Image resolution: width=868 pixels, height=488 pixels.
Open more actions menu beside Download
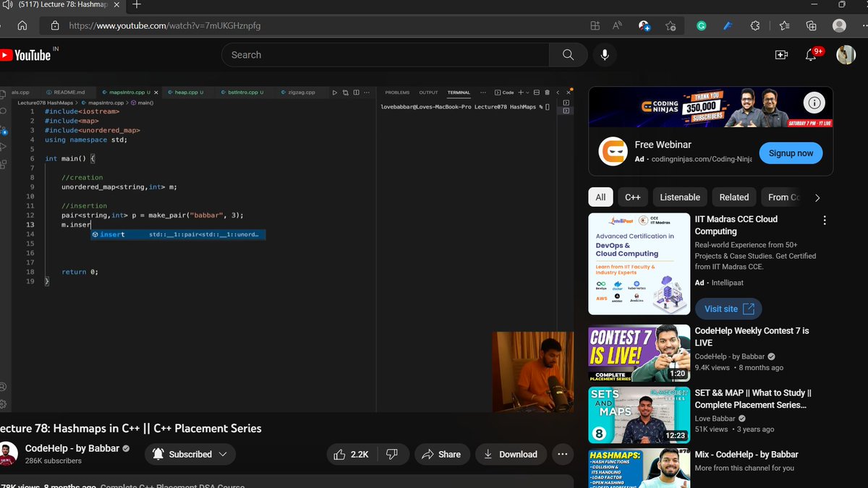[x=563, y=454]
